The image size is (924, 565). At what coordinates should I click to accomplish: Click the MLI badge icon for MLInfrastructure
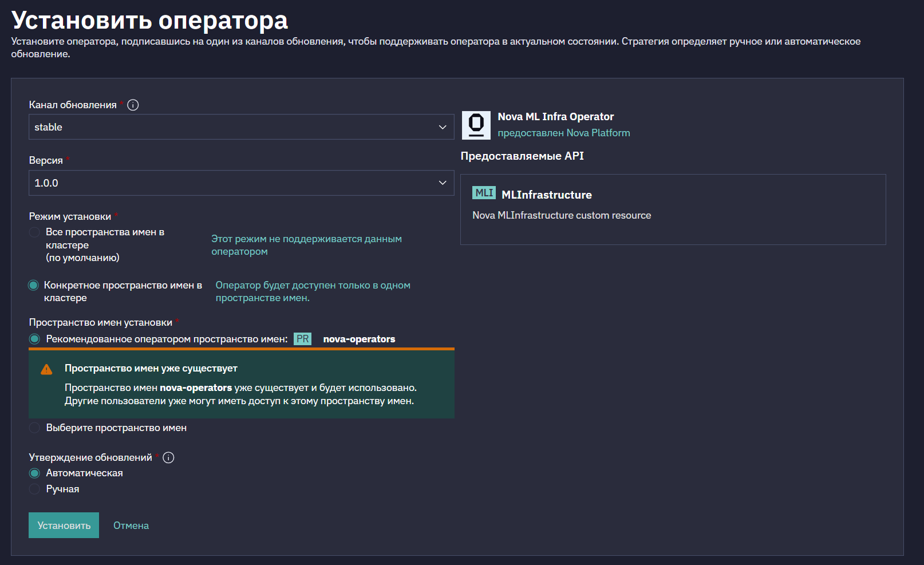tap(484, 193)
